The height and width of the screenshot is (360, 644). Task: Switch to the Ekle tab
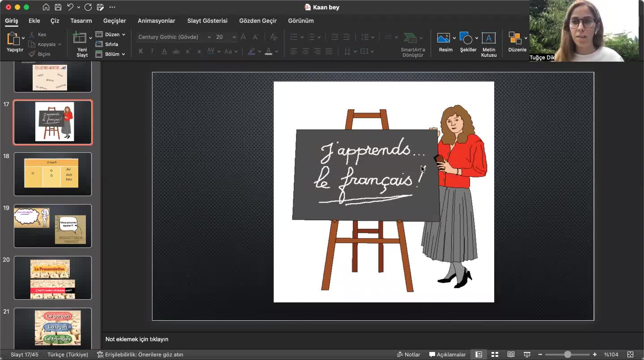34,21
